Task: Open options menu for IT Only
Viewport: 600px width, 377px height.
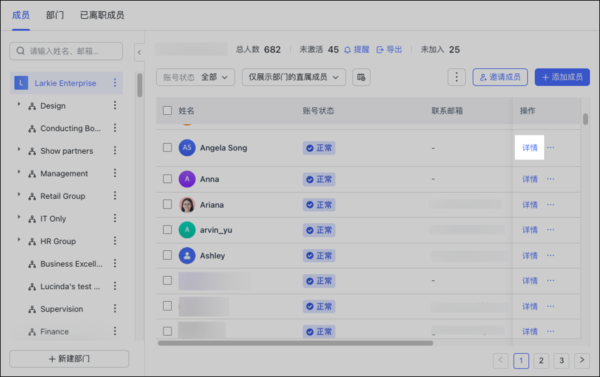Action: 115,218
